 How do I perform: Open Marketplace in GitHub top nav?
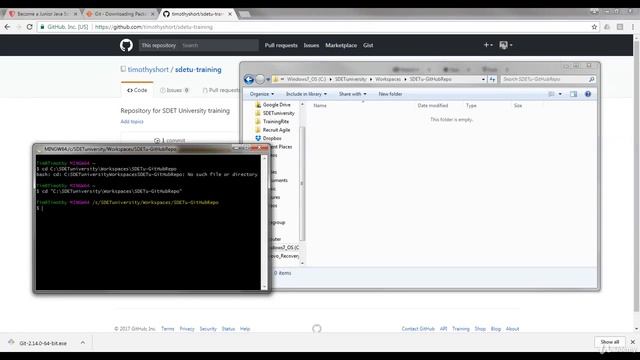coord(341,45)
